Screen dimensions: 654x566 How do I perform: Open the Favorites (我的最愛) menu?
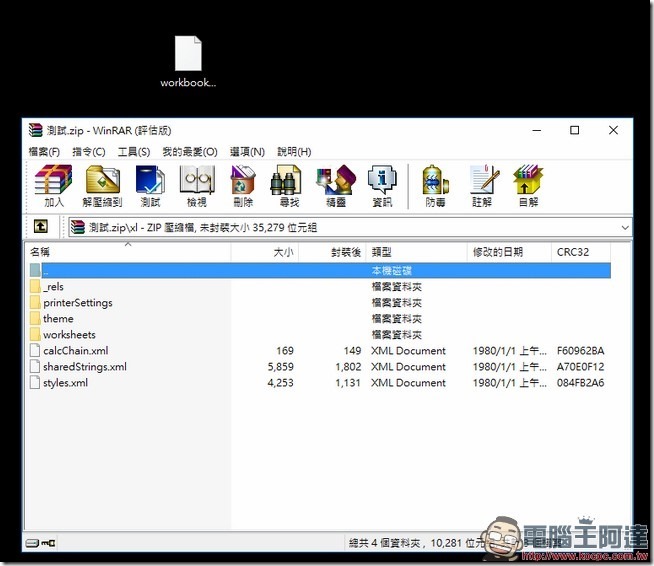[190, 152]
